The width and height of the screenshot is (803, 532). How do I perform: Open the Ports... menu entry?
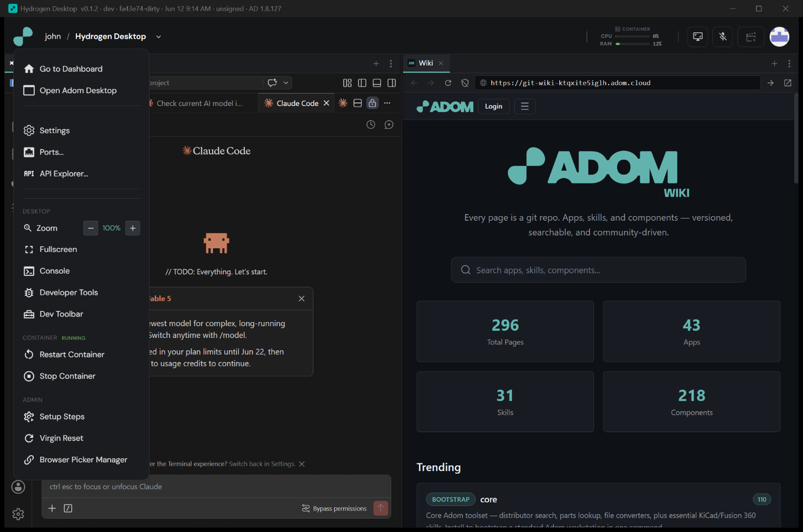81,152
